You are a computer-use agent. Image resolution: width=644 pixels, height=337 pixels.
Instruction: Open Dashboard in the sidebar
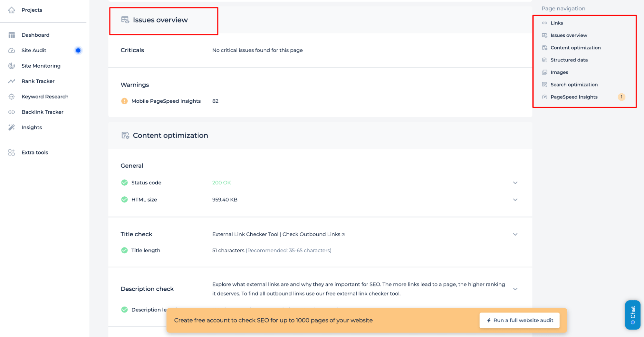point(35,35)
